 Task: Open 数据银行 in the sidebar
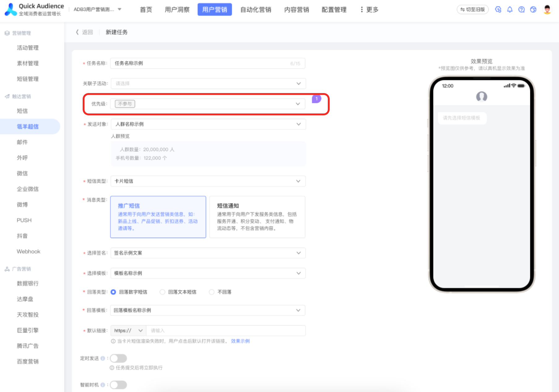point(28,283)
